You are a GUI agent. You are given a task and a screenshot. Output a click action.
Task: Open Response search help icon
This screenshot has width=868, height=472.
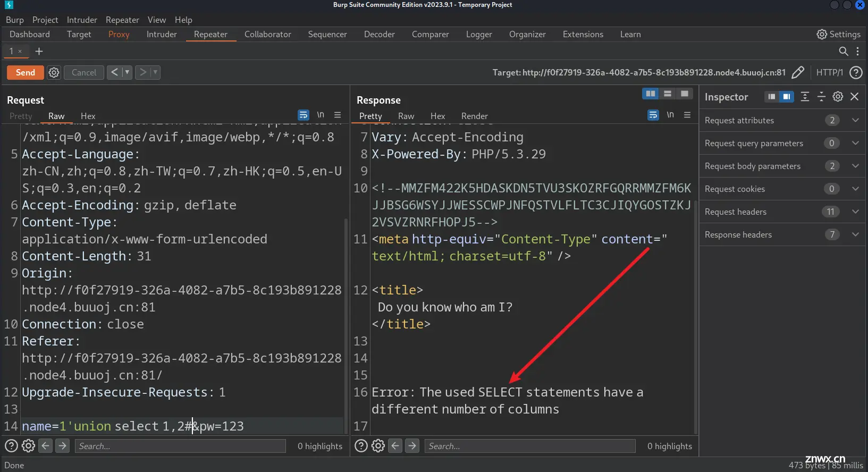click(361, 446)
